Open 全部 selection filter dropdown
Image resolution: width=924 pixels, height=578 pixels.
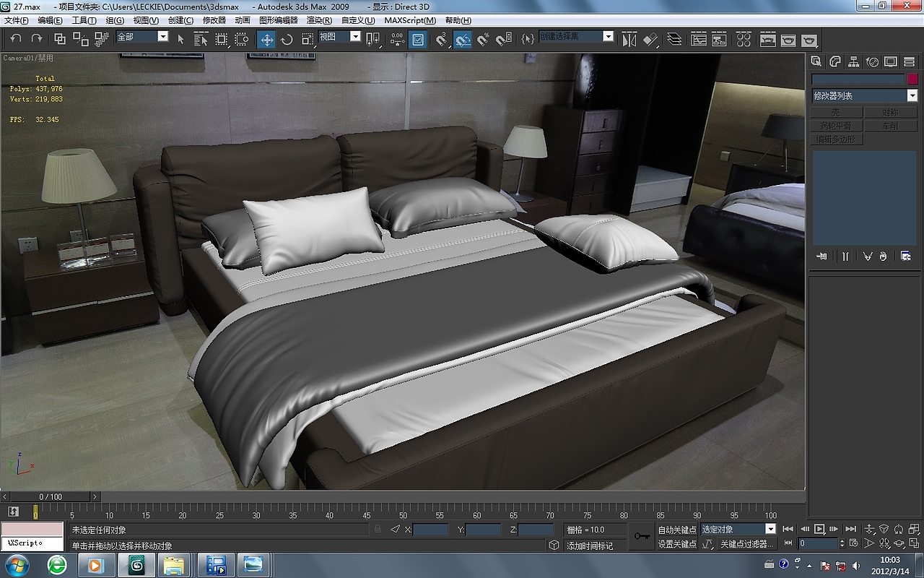[x=162, y=36]
